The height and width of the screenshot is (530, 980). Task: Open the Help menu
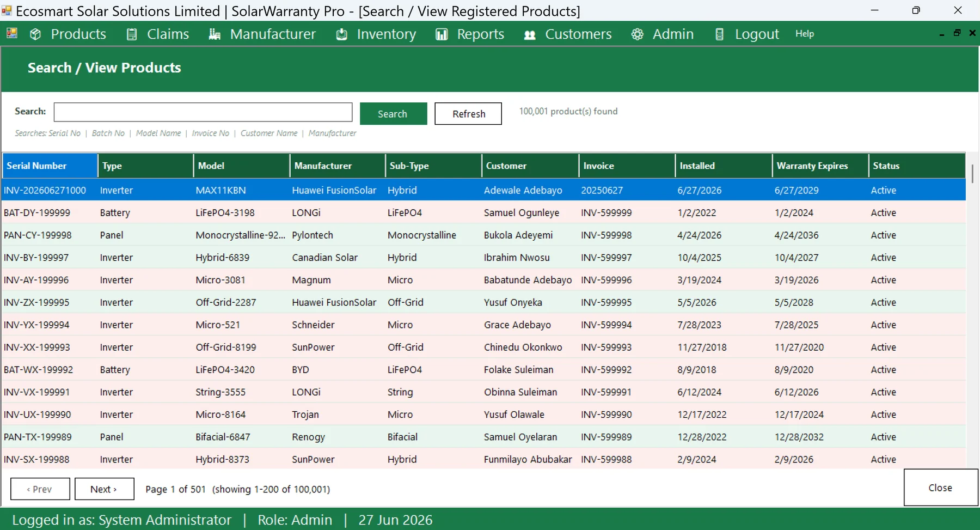click(x=805, y=34)
